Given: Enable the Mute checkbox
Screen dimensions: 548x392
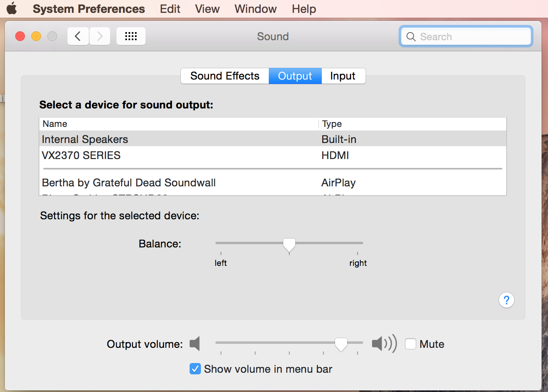Looking at the screenshot, I should [x=410, y=344].
